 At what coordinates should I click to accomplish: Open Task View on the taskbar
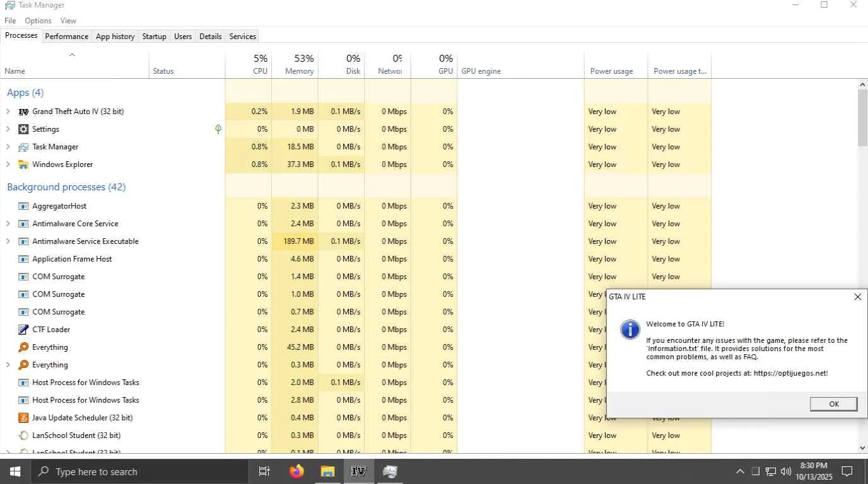click(264, 471)
